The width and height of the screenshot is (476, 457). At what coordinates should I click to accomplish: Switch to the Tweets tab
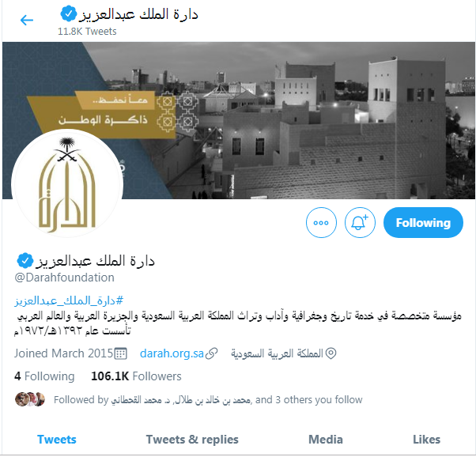57,440
